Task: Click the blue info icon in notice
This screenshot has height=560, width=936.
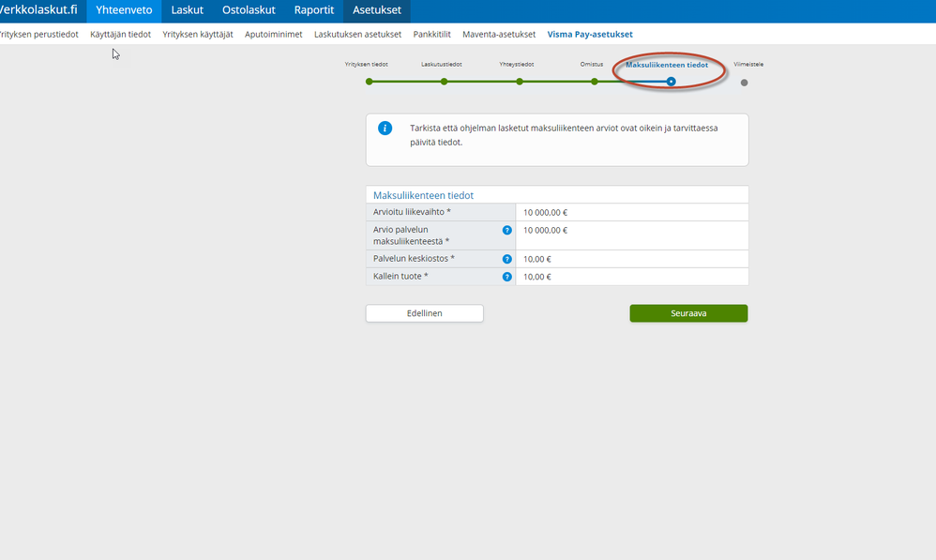Action: tap(385, 129)
